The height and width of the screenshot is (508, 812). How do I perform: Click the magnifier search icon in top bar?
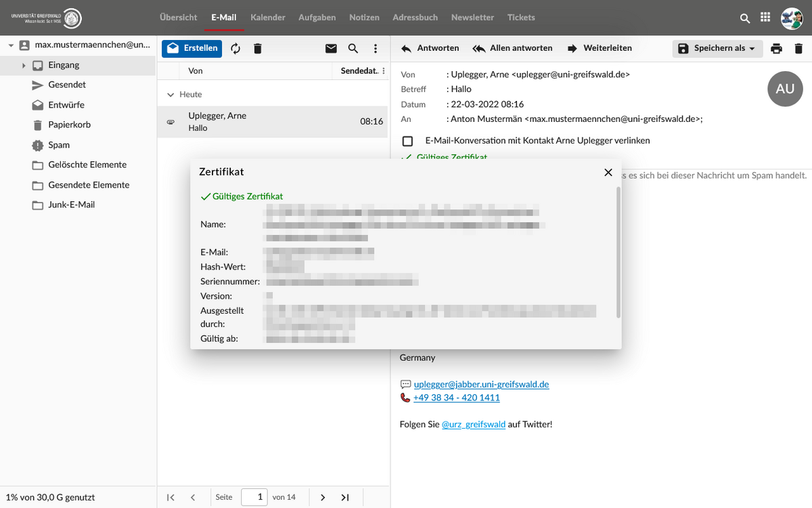point(745,18)
